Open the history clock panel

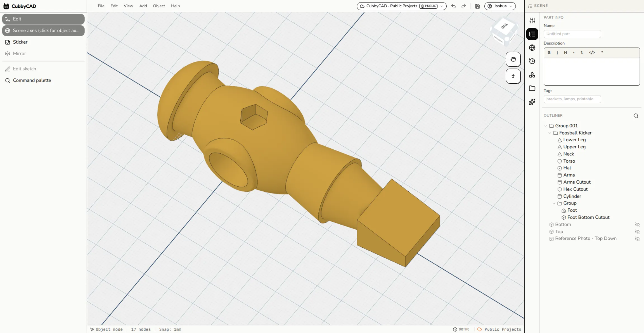click(532, 61)
